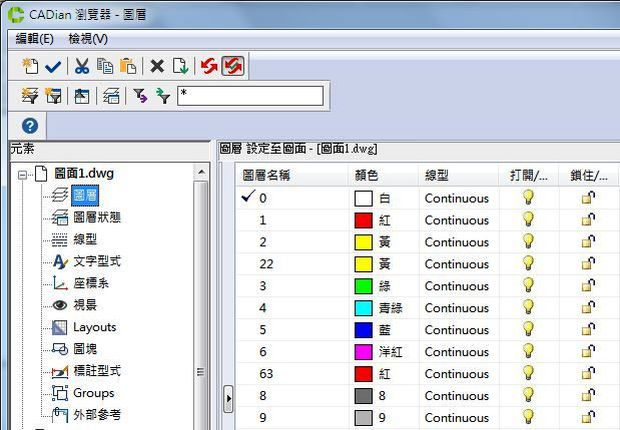Select the 圖塊 tree item
Image resolution: width=620 pixels, height=430 pixels.
[85, 349]
